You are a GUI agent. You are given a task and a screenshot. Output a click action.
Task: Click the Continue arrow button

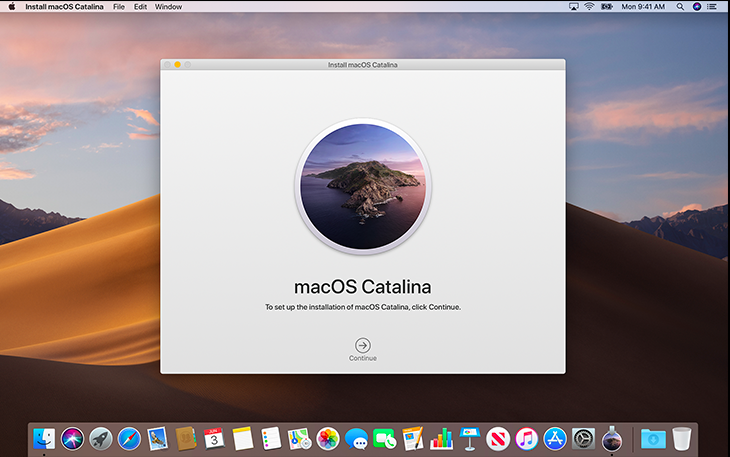tap(363, 345)
